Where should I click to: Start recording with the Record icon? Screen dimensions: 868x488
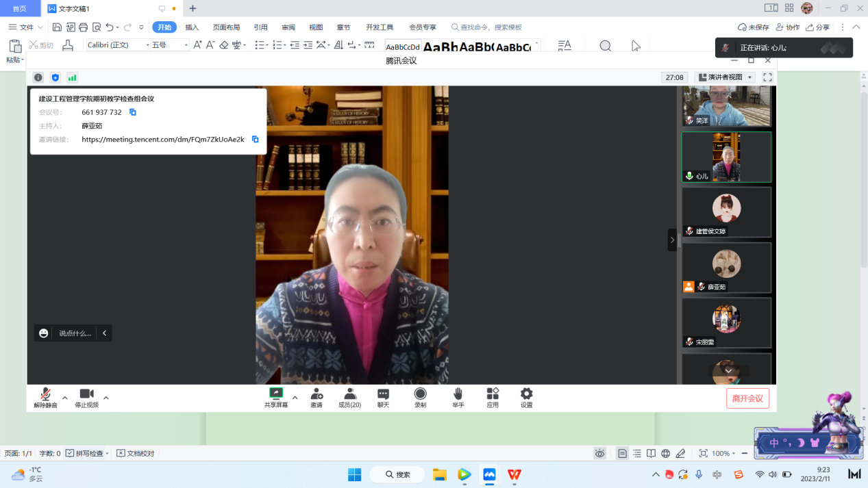click(420, 394)
